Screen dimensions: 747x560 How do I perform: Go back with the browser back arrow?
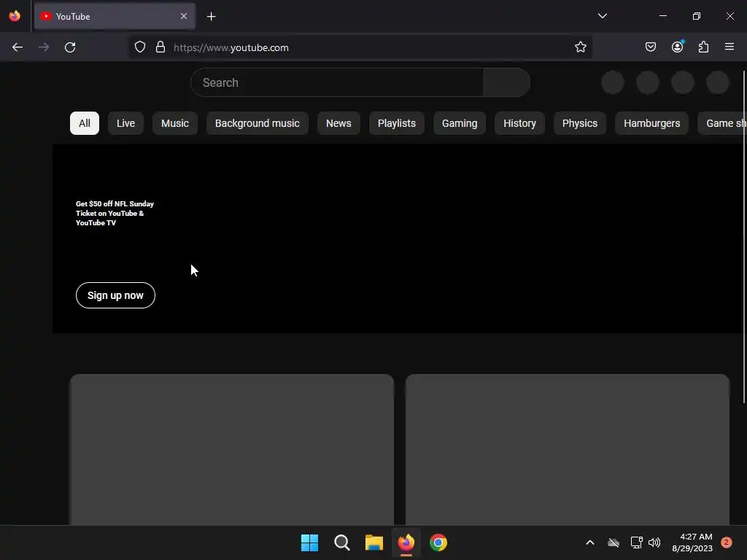tap(18, 47)
